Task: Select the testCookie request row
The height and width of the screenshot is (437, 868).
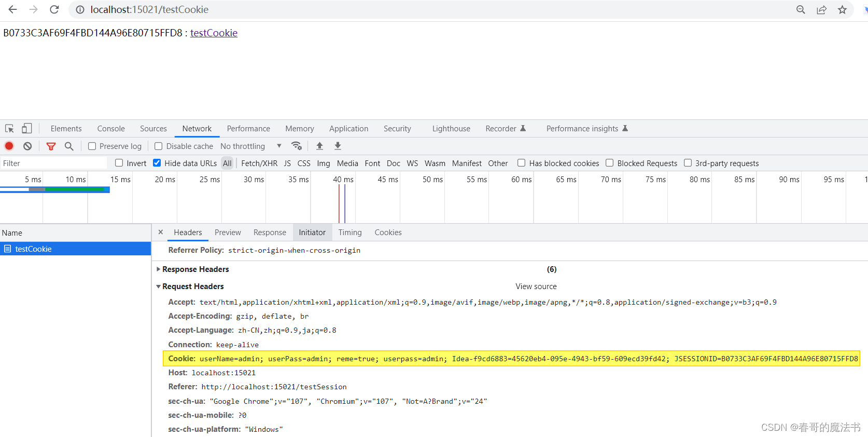Action: (75, 249)
